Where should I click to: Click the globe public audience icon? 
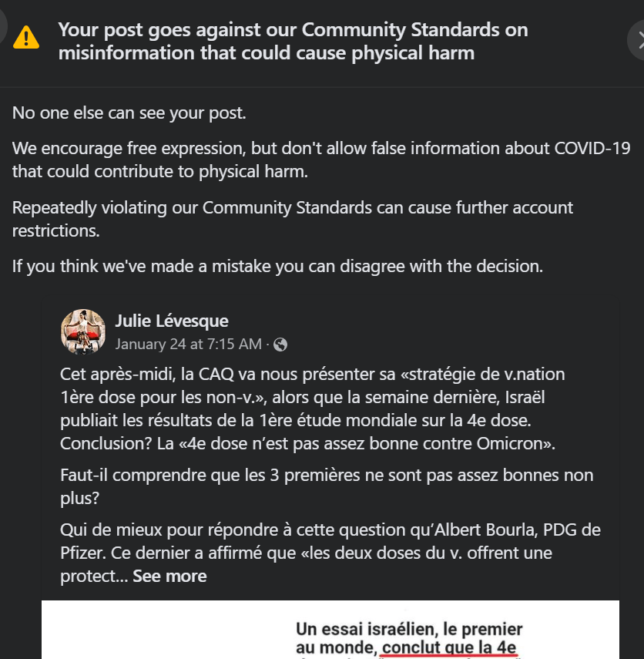click(280, 344)
